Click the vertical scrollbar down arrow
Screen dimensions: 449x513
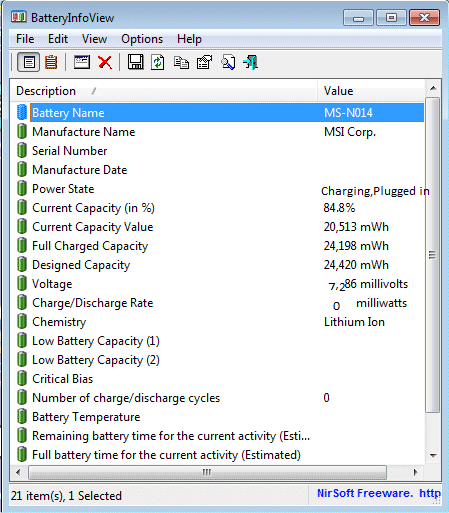coord(433,455)
